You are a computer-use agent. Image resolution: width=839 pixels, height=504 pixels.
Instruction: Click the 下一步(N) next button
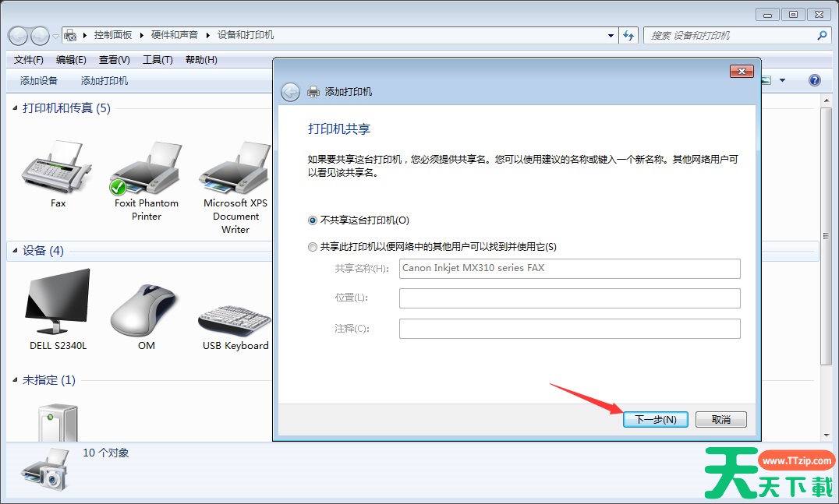point(655,419)
